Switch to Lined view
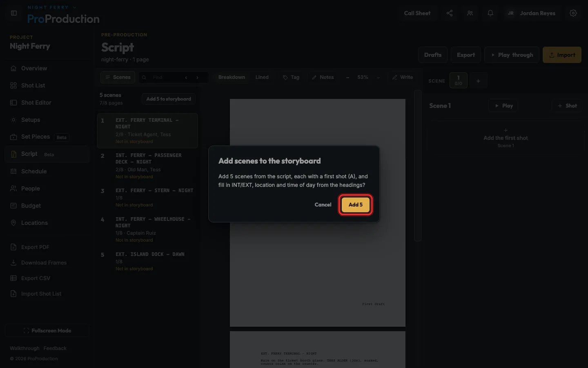This screenshot has width=588, height=368. 262,77
